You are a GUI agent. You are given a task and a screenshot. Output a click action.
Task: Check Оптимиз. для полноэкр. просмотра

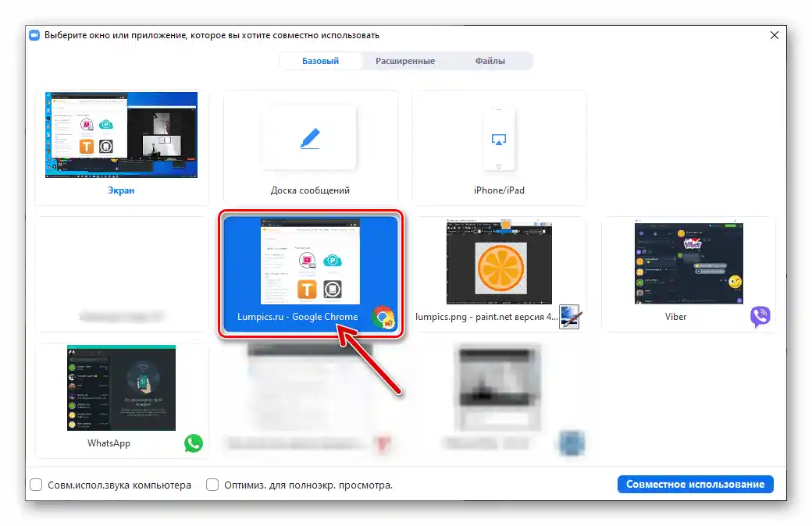(212, 485)
